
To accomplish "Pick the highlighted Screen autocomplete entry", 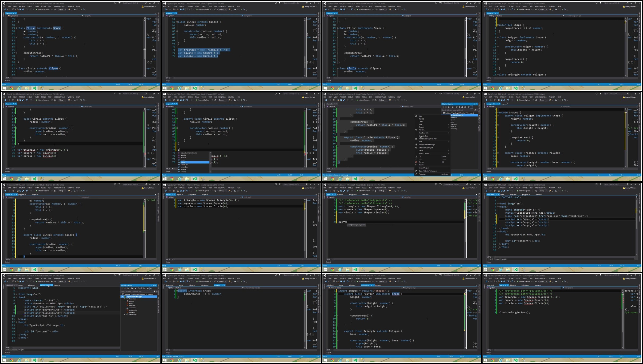I will coord(195,162).
